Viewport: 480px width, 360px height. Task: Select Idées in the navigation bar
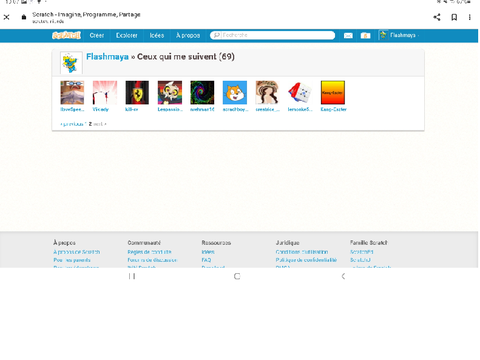pos(157,35)
